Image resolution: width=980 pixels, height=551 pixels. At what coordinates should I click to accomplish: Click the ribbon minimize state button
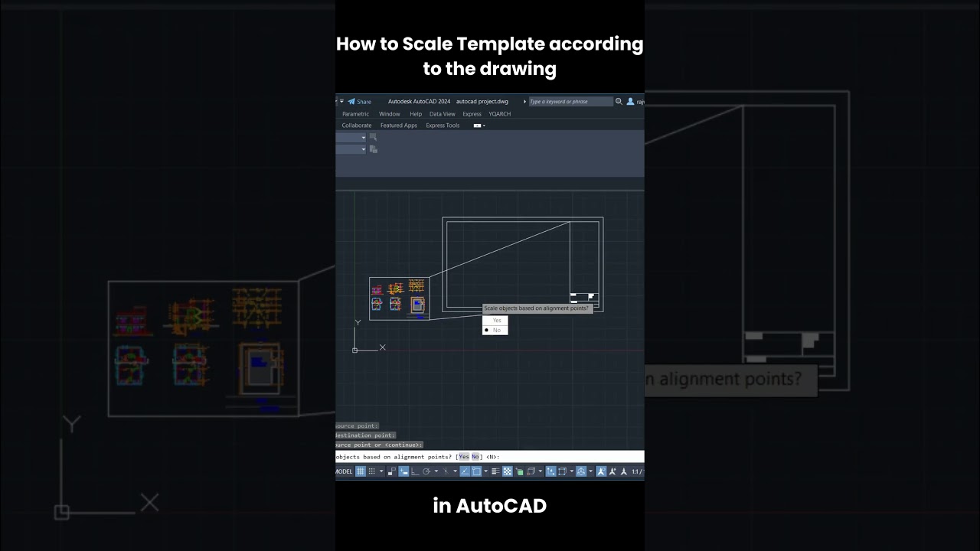tap(477, 126)
